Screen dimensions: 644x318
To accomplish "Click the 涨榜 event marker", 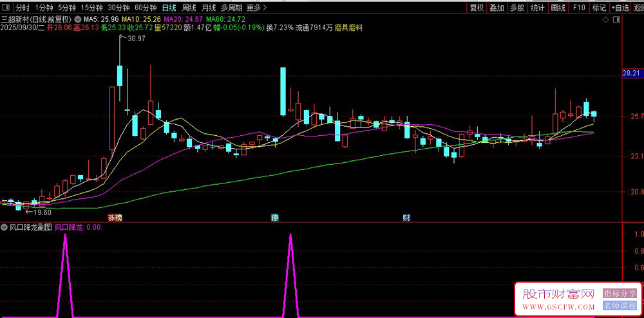I will tap(115, 218).
